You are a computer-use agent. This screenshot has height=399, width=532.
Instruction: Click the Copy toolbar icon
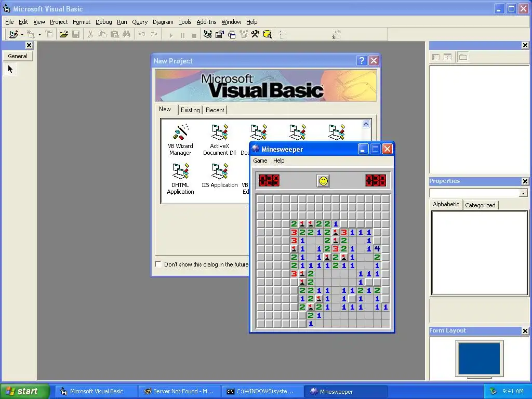[102, 34]
